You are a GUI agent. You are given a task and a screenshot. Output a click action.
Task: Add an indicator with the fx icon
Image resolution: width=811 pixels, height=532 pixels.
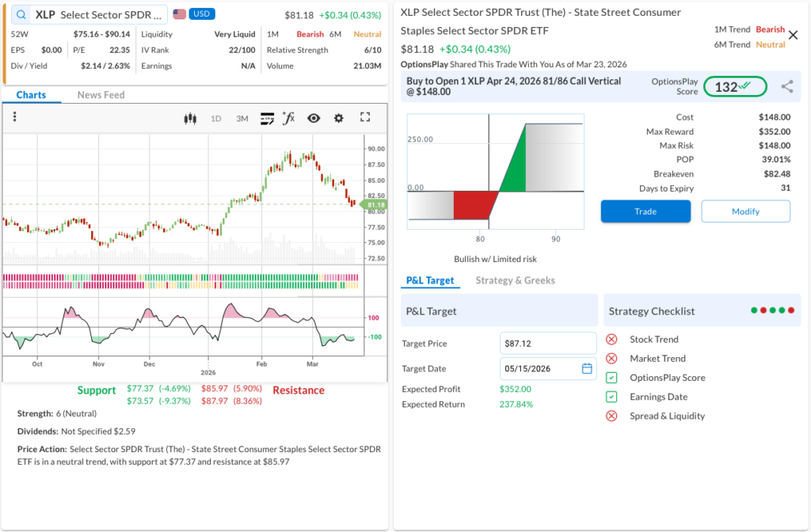tap(289, 118)
